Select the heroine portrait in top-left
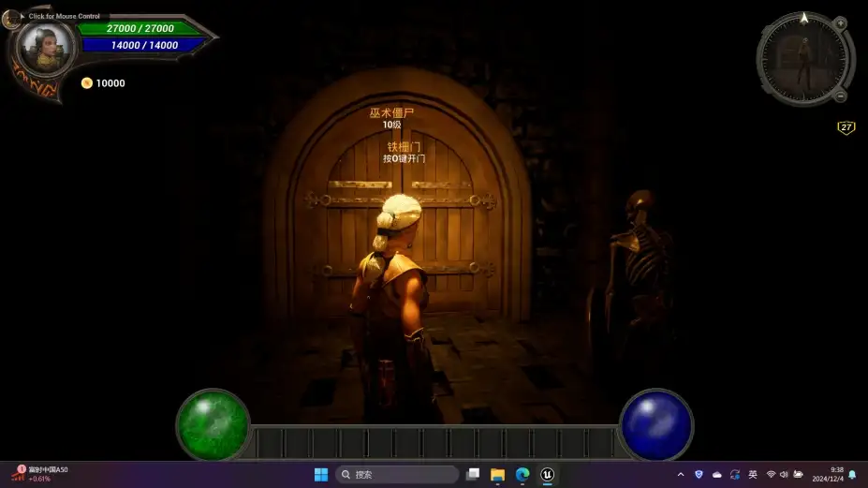868x488 pixels. (x=45, y=48)
